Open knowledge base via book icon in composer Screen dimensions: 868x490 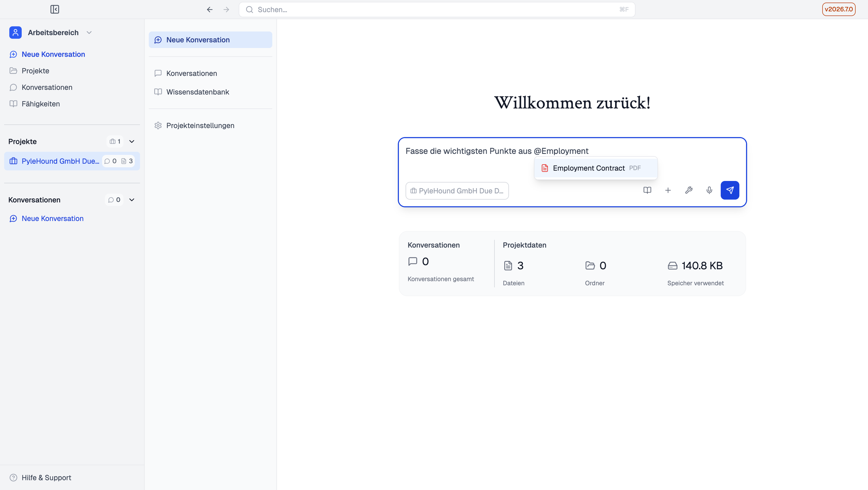click(647, 190)
